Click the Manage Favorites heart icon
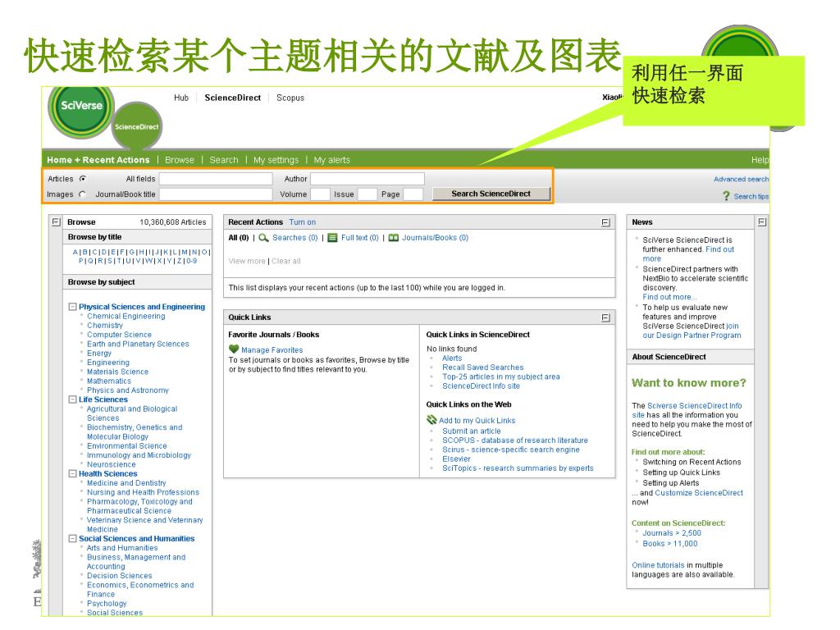This screenshot has height=630, width=840. [x=234, y=349]
